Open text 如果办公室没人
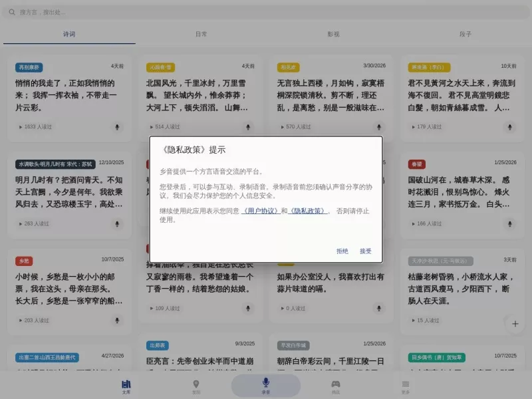 coord(331,283)
